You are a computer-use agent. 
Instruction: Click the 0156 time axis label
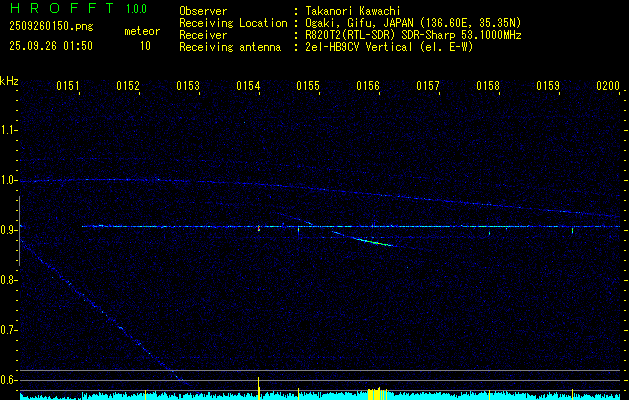click(368, 86)
